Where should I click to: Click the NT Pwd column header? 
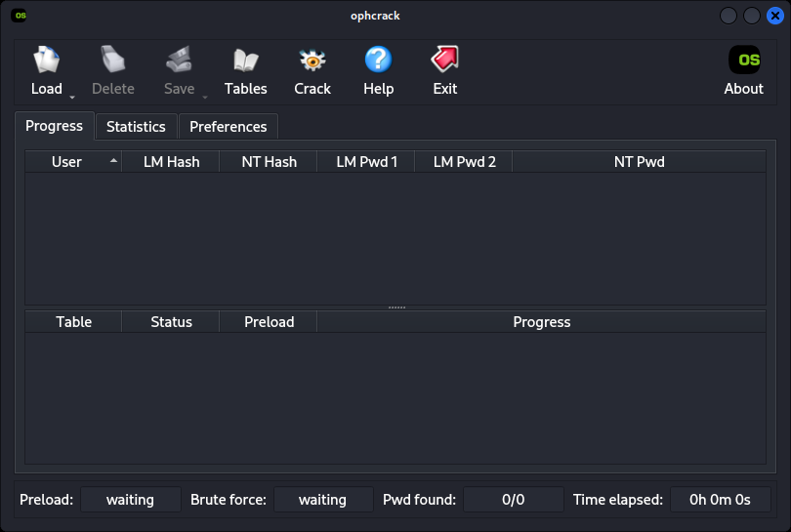pyautogui.click(x=640, y=162)
